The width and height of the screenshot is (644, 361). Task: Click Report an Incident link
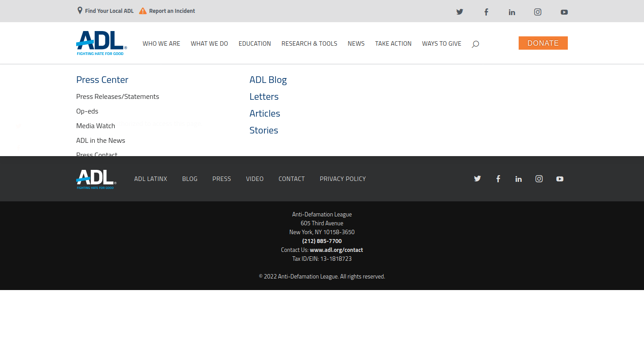click(167, 11)
